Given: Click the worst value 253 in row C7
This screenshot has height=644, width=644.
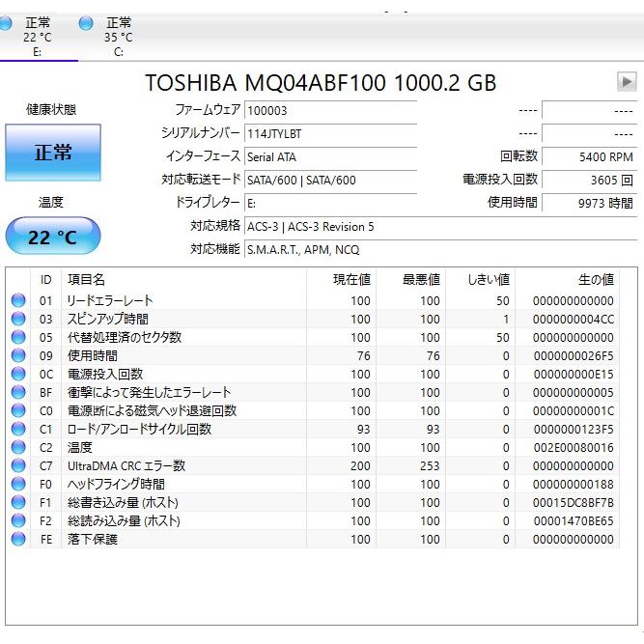Looking at the screenshot, I should pyautogui.click(x=430, y=465).
